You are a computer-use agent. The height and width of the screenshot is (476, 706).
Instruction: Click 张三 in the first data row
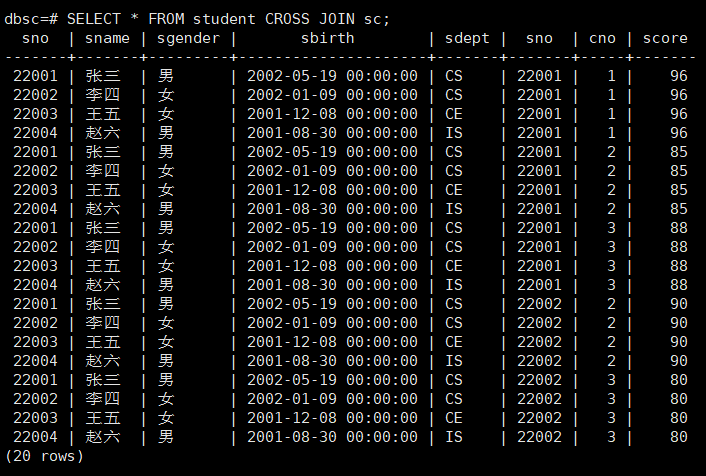coord(101,76)
